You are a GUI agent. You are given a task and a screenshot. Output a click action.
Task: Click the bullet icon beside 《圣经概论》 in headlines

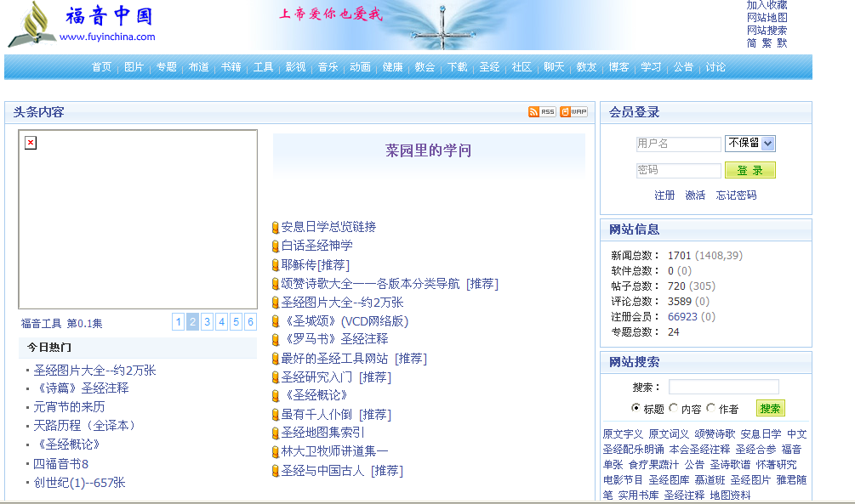pyautogui.click(x=276, y=396)
